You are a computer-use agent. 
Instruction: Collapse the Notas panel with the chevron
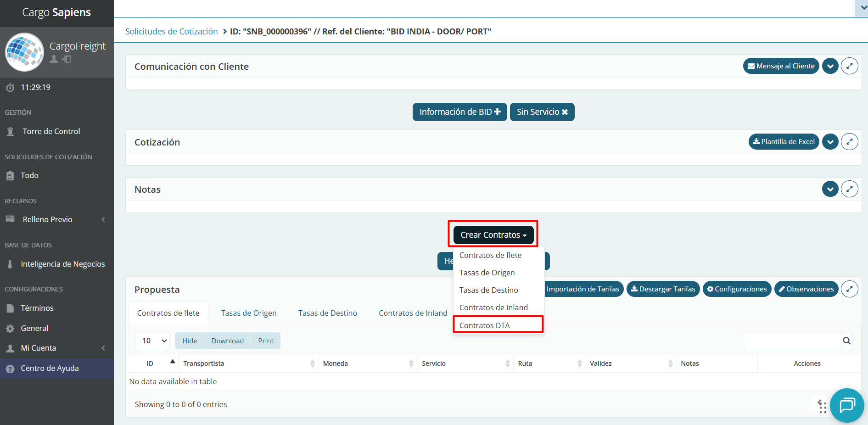tap(830, 189)
